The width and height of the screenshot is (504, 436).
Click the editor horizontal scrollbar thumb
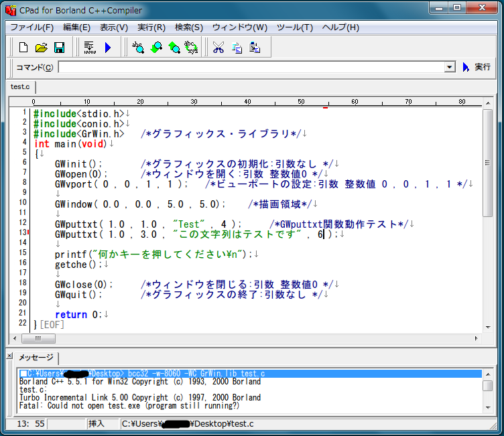[38, 338]
